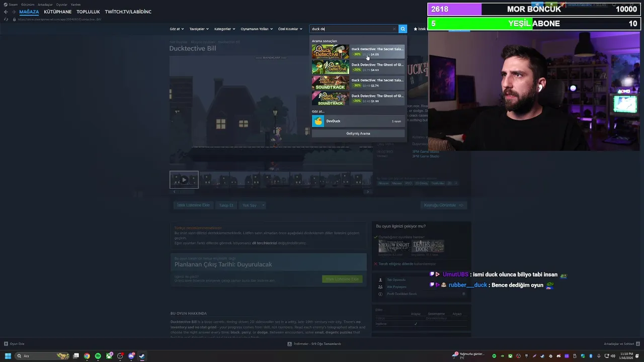Select Ghost of Glamping SOUNDTRACK result at $1.99

click(358, 99)
